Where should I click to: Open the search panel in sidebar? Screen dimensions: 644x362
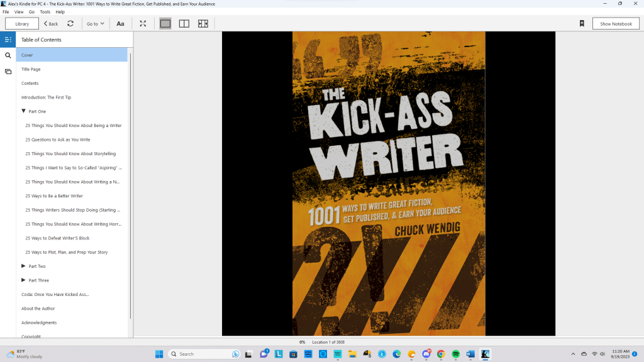(8, 55)
